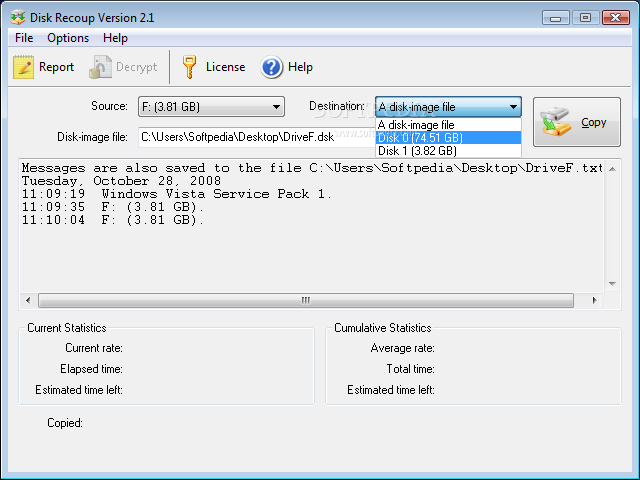The image size is (640, 480).
Task: Click the '11:09:19 Windows Vista Service Pack 1.' line
Action: 177,194
